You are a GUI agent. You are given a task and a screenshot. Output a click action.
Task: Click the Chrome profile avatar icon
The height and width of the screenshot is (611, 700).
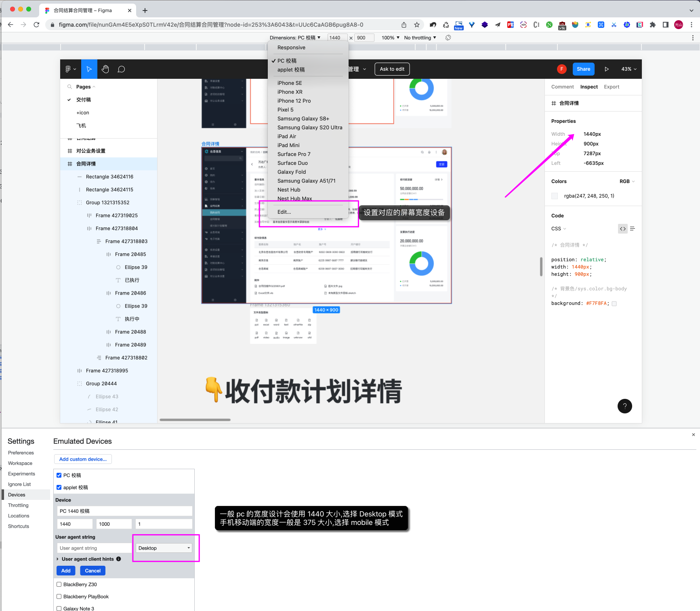point(679,25)
